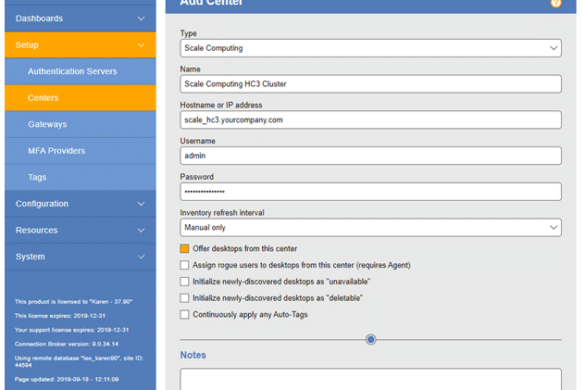Open the Inventory refresh interval dropdown

click(370, 227)
